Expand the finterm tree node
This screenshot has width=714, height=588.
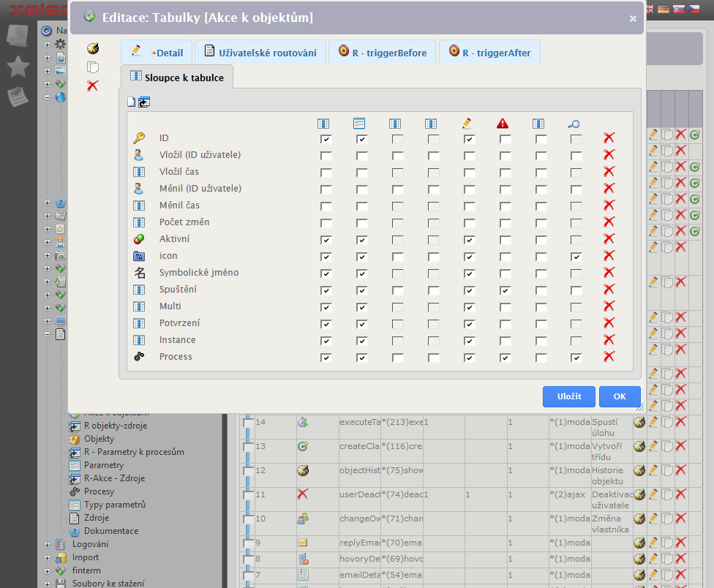coord(48,571)
